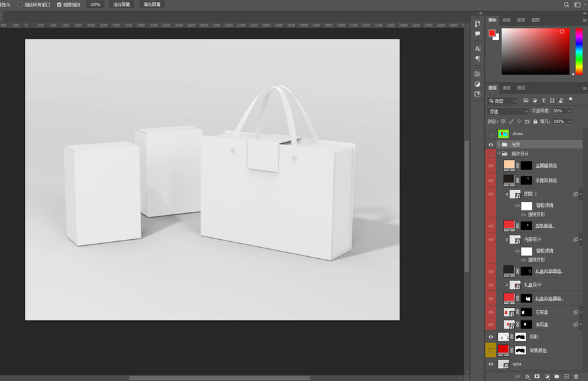Image resolution: width=588 pixels, height=381 pixels.
Task: Pick a shade in the color field
Action: point(536,52)
